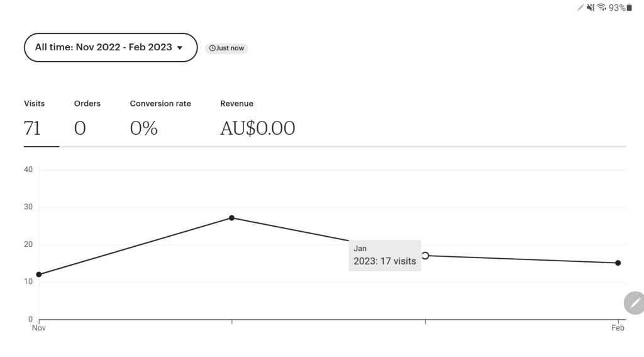Tap the muted sound icon in status bar

coord(591,8)
